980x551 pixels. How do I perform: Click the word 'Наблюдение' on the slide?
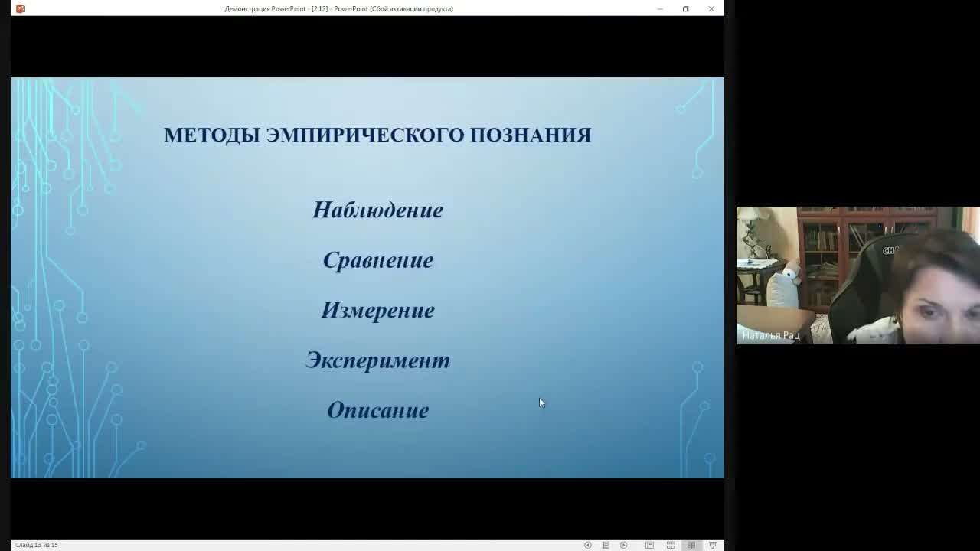tap(378, 210)
